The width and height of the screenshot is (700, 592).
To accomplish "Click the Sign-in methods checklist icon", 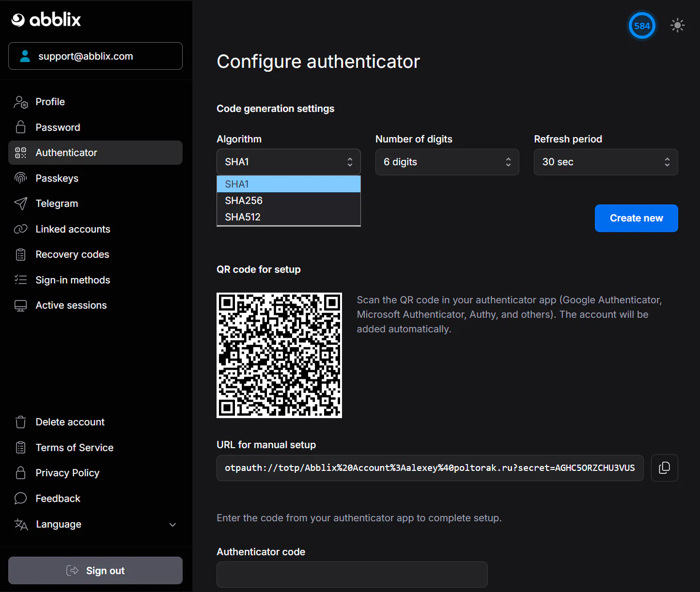I will [20, 280].
